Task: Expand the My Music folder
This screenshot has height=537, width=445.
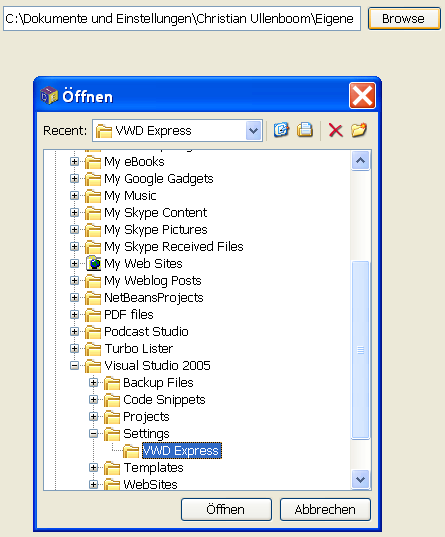Action: 74,196
